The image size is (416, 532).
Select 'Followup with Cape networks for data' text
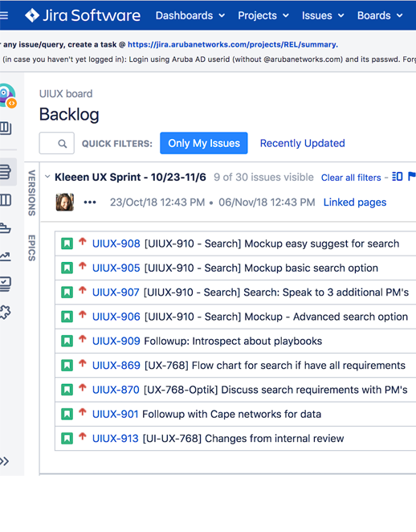(x=231, y=414)
